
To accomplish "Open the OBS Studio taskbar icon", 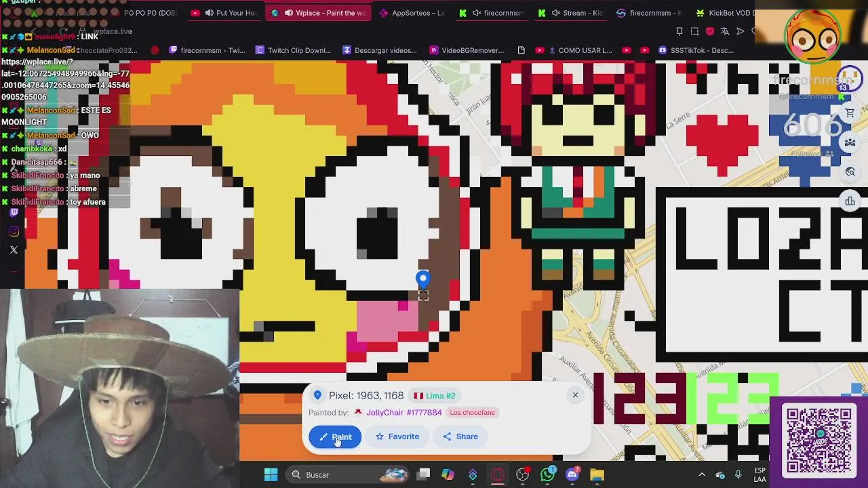I will 522,474.
